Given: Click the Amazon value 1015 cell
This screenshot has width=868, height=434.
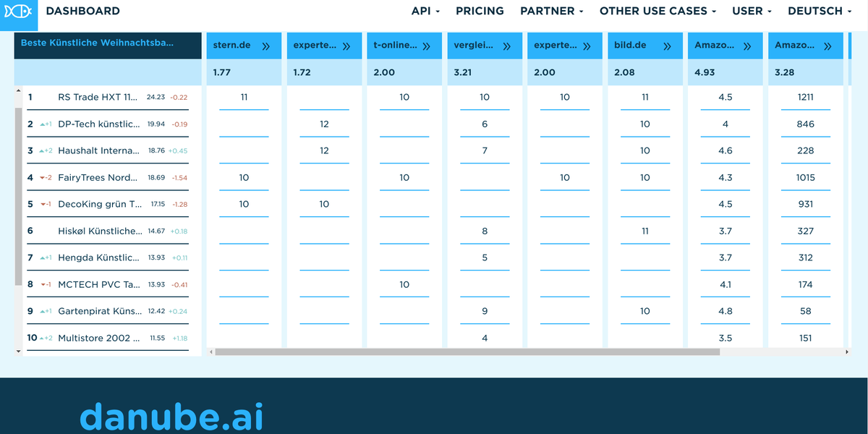Looking at the screenshot, I should [x=806, y=177].
